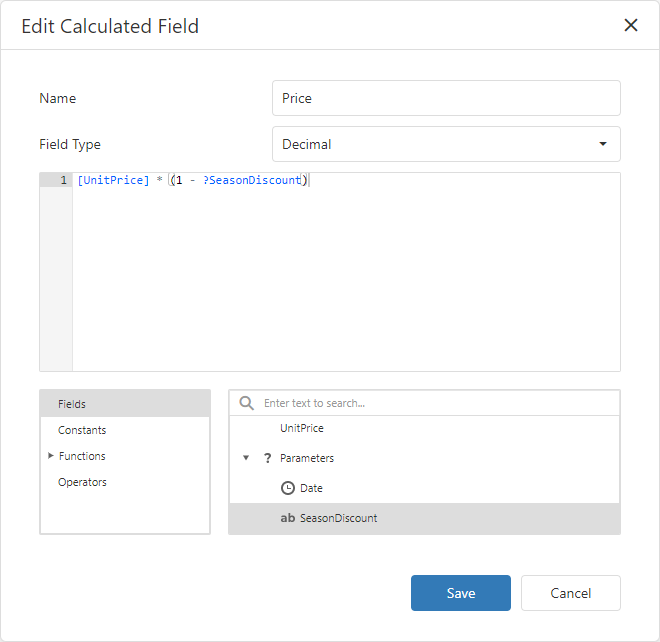The height and width of the screenshot is (642, 660).
Task: Select the Functions category
Action: point(82,456)
